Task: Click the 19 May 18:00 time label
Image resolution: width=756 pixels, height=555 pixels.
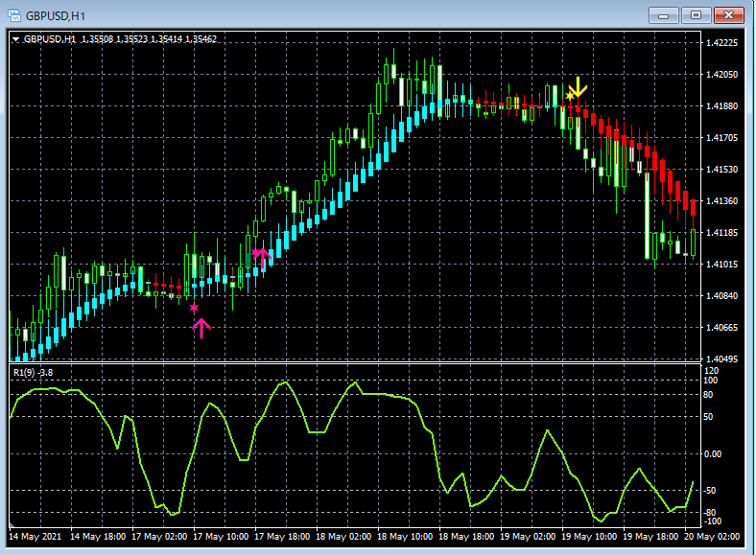Action: point(650,536)
